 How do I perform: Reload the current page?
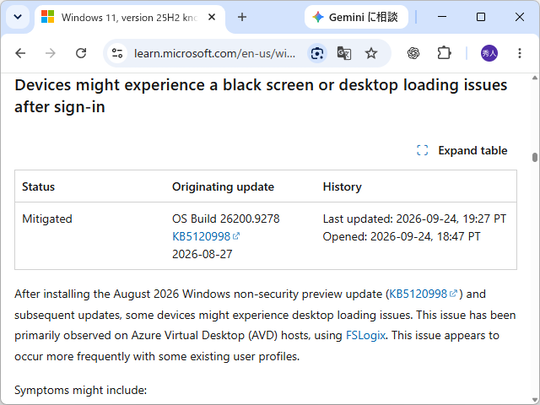(81, 53)
